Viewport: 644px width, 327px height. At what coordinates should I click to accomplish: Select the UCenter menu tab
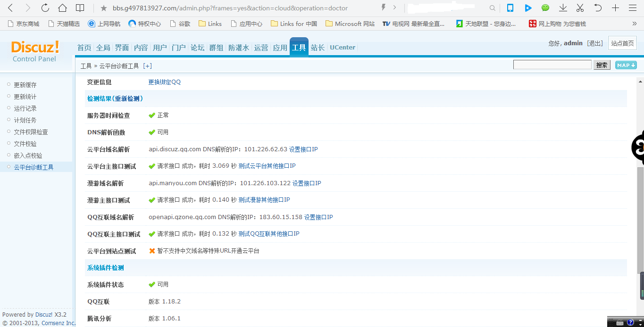pyautogui.click(x=343, y=47)
